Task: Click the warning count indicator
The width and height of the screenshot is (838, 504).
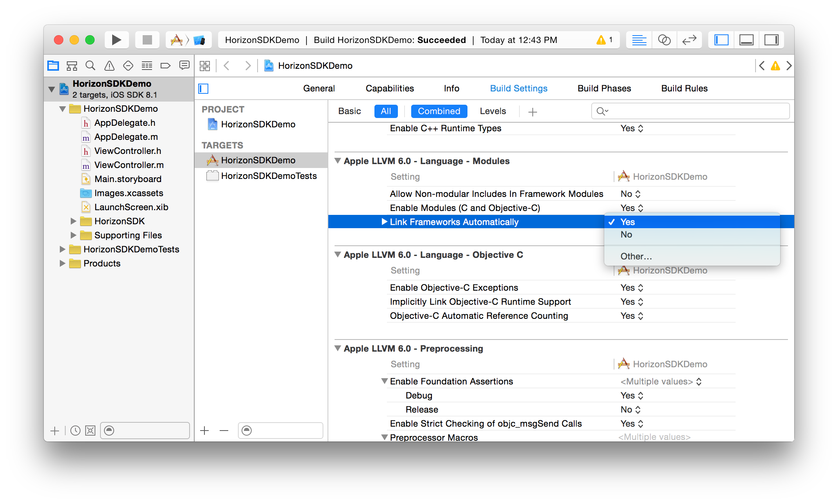Action: 604,40
